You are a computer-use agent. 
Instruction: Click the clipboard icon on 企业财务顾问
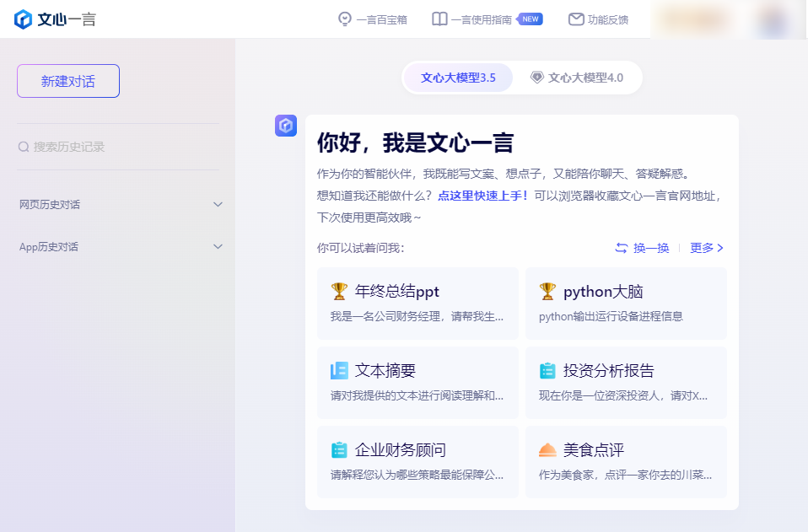coord(339,450)
